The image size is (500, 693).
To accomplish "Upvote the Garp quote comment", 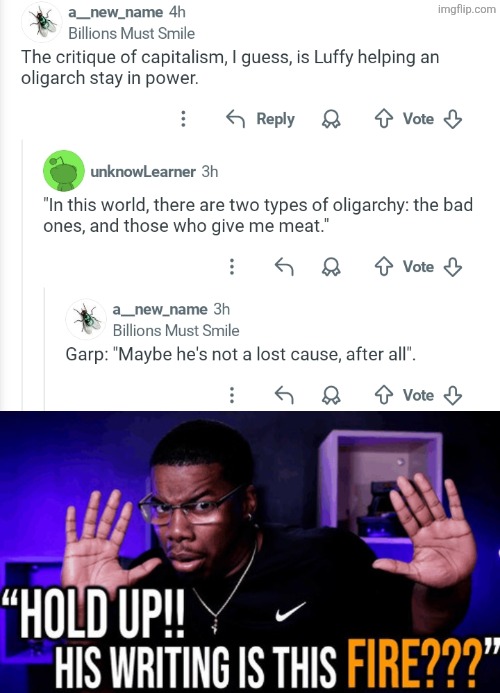I will coord(383,395).
